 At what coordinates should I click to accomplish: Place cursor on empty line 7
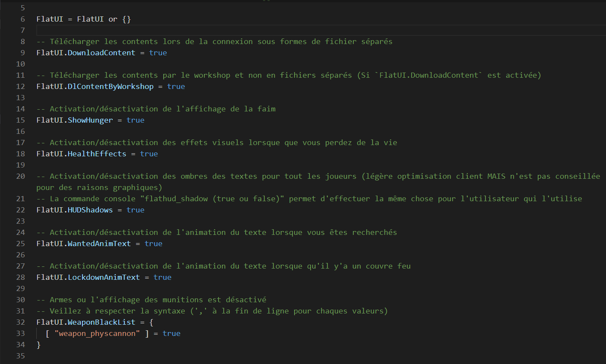click(321, 30)
